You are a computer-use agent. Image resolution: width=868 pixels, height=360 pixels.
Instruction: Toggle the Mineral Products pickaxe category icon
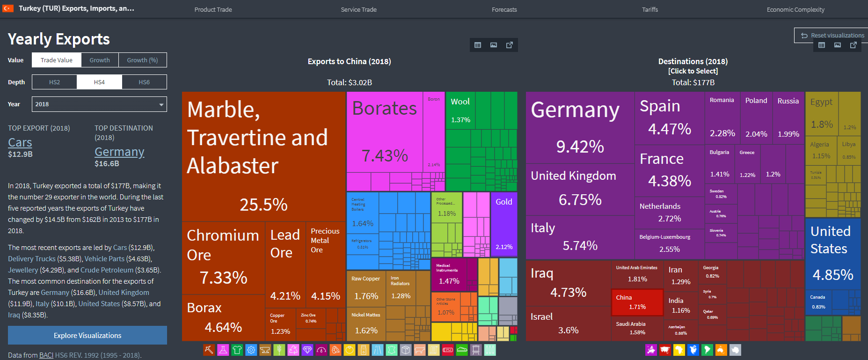click(209, 350)
